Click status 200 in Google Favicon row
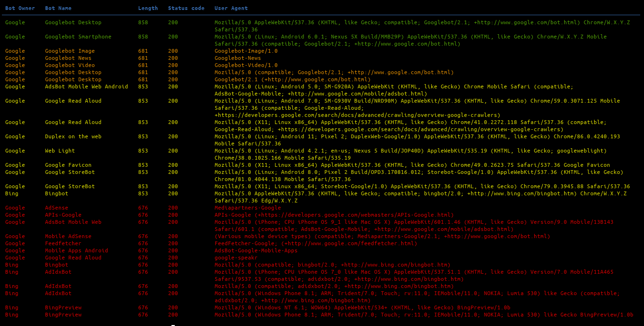Image resolution: width=644 pixels, height=326 pixels. coord(173,165)
